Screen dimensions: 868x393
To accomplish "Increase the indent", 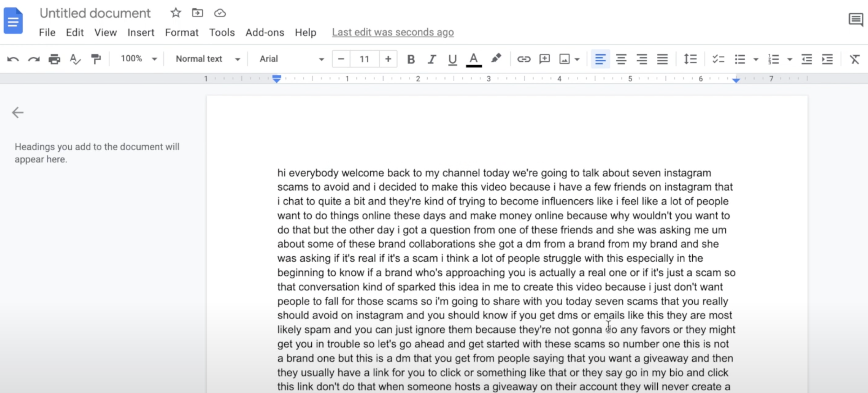I will click(827, 59).
